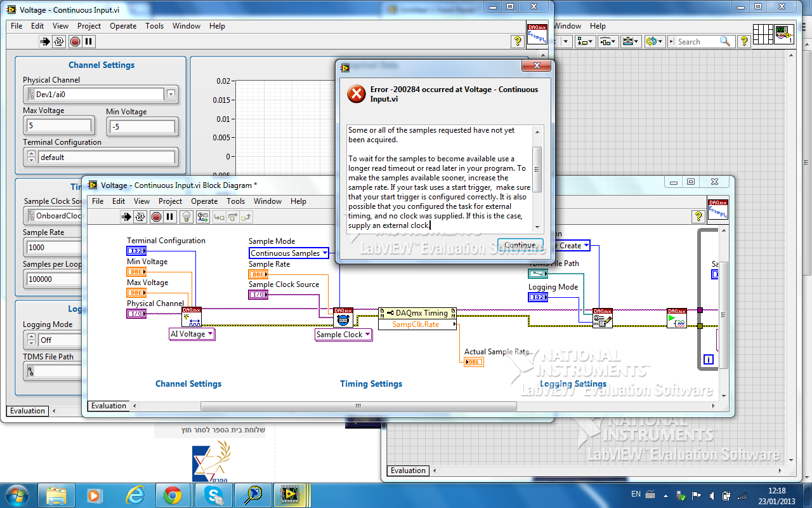Image resolution: width=812 pixels, height=508 pixels.
Task: Click DAQmx Create Channel VI node
Action: click(x=192, y=317)
